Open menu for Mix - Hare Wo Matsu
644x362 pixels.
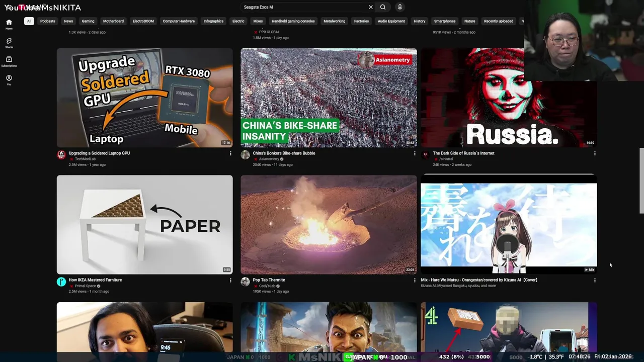595,280
